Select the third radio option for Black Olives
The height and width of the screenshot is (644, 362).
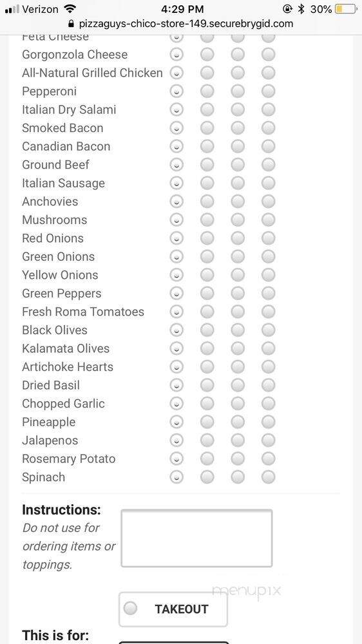coord(238,330)
